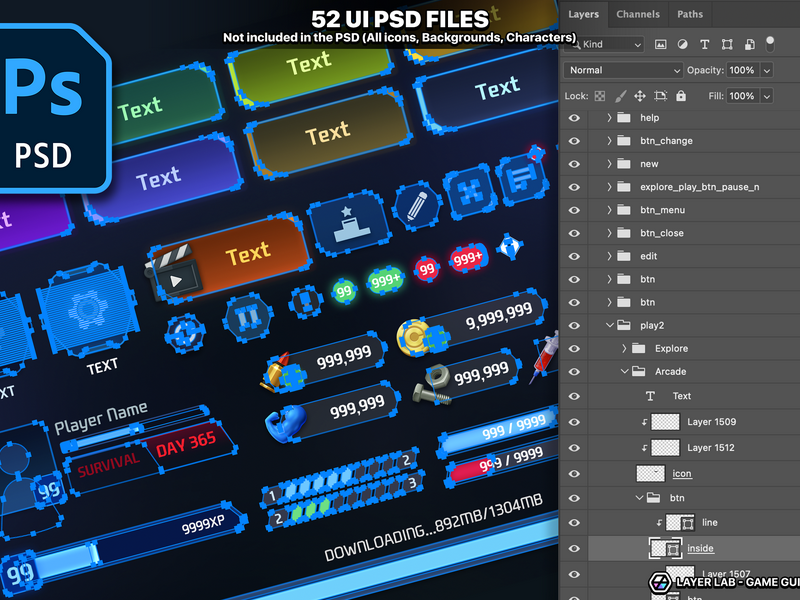Click the folder icon of new group
The height and width of the screenshot is (600, 800).
[x=623, y=164]
